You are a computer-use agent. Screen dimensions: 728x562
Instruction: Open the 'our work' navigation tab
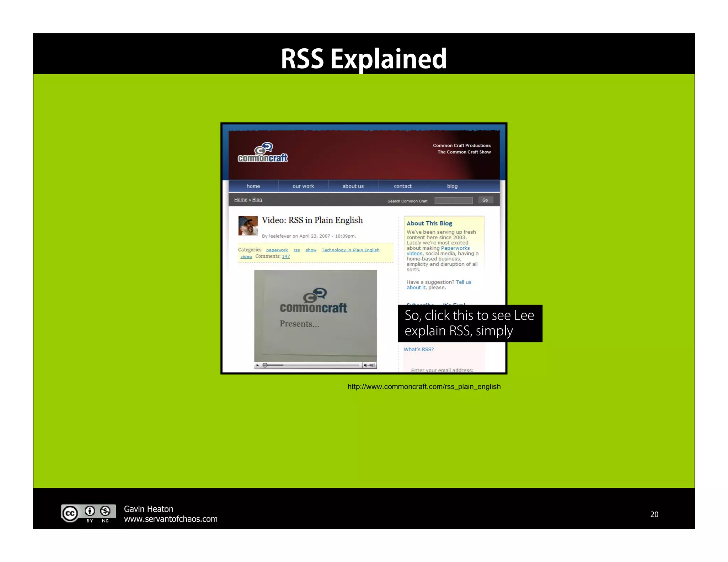[303, 186]
